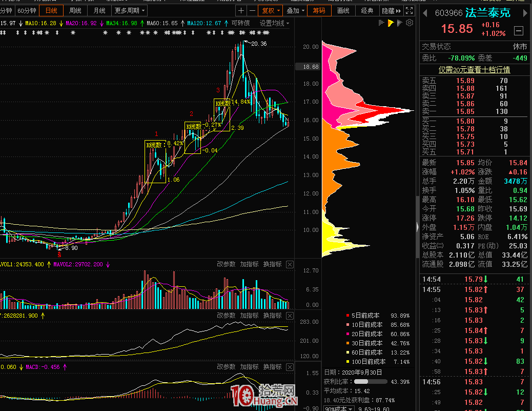Click the 总股本 value 2.110亿
The height and width of the screenshot is (411, 532).
462,255
